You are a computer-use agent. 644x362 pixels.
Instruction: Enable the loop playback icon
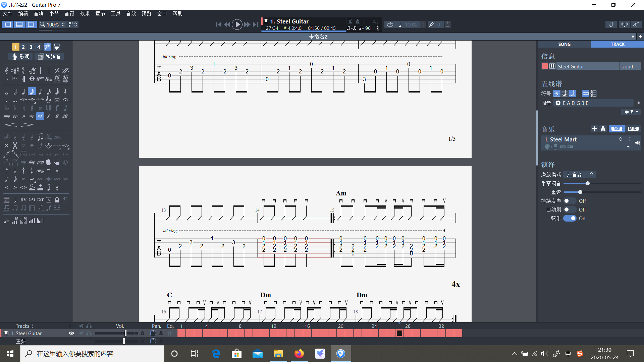point(390,24)
